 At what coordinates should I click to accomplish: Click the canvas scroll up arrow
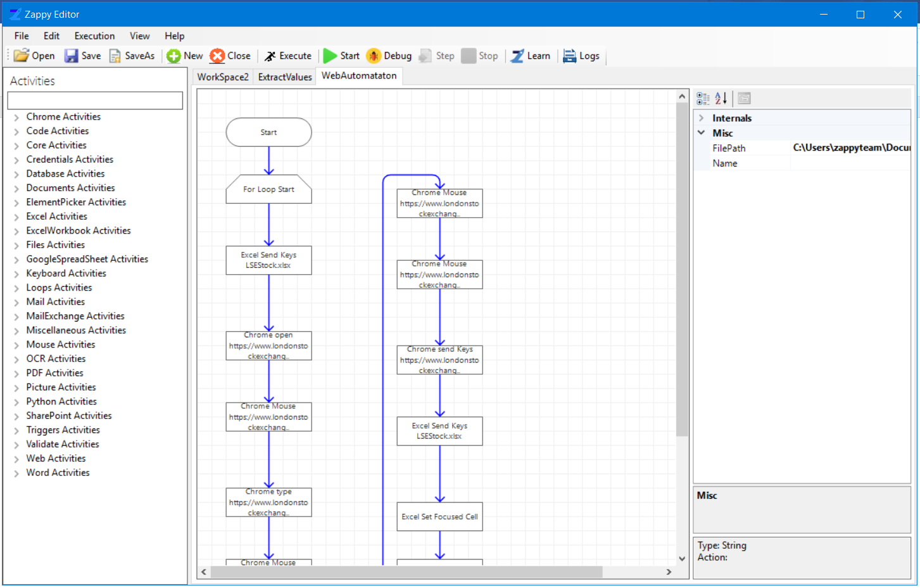tap(682, 96)
